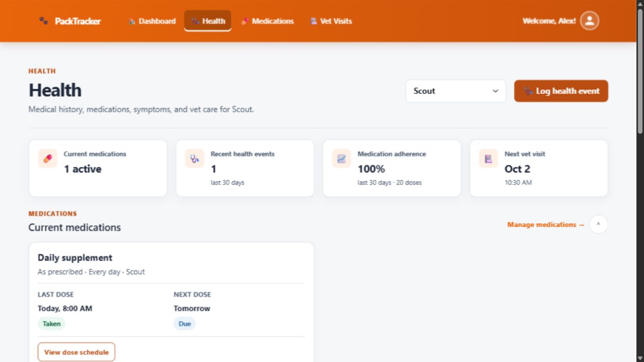This screenshot has height=362, width=644.
Task: Open the Scout pet selector dropdown
Action: tap(456, 91)
